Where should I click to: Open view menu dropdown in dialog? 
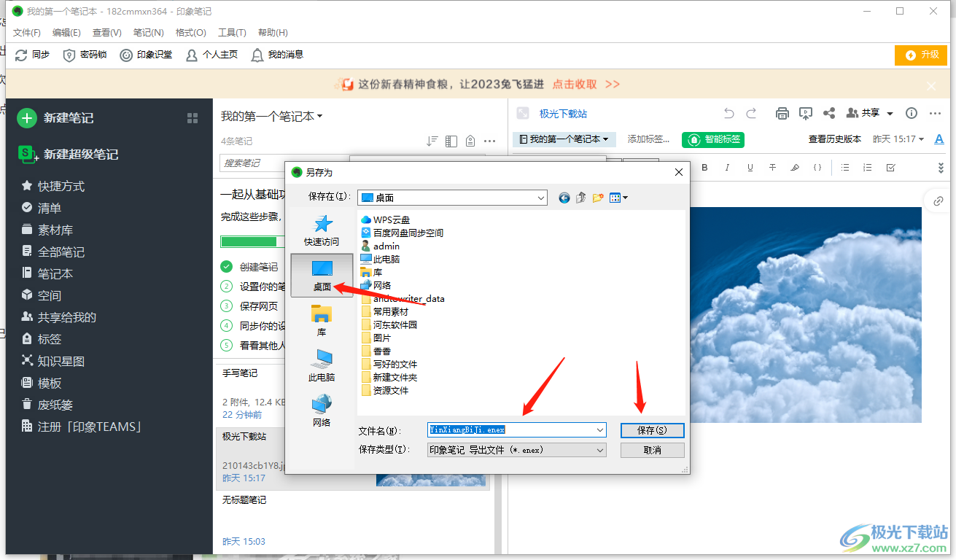(618, 198)
